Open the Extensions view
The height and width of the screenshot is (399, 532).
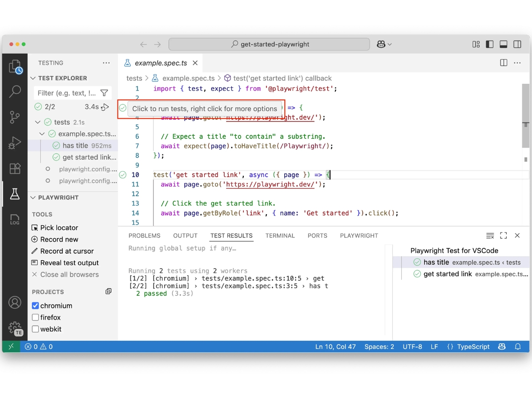15,168
